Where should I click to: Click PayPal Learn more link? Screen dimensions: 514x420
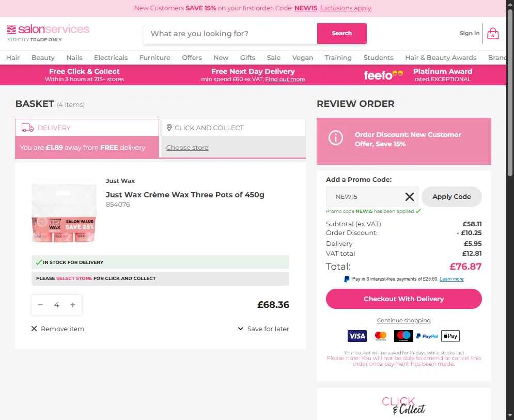(451, 279)
